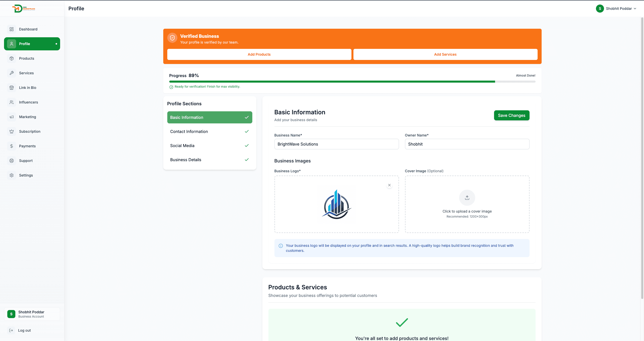Click the Add Services button

pos(445,54)
